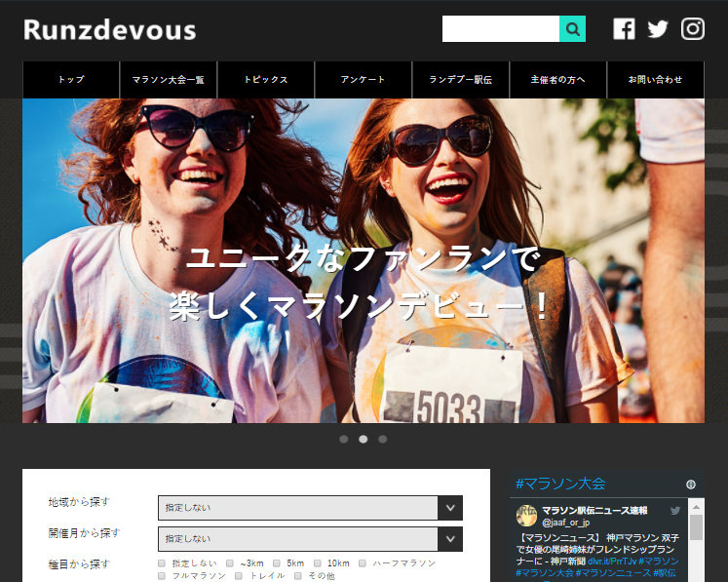The image size is (728, 582).
Task: Click the Twitter widget scrollbar thumb
Action: tap(696, 527)
